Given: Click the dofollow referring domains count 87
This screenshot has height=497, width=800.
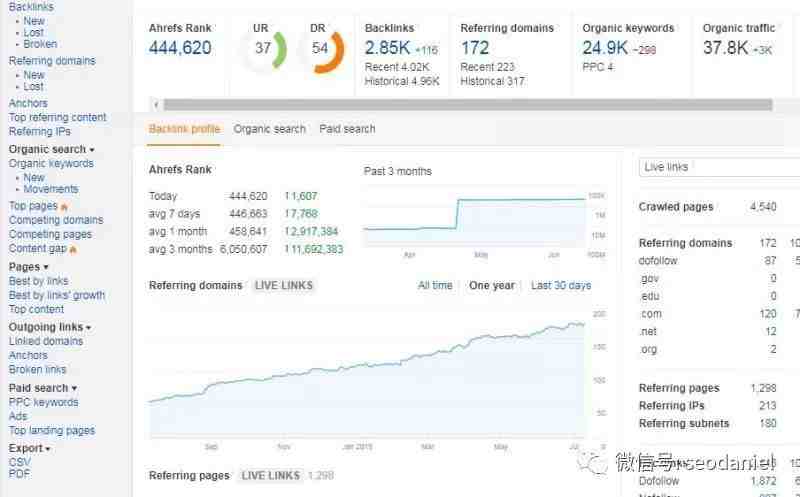Looking at the screenshot, I should click(x=770, y=261).
